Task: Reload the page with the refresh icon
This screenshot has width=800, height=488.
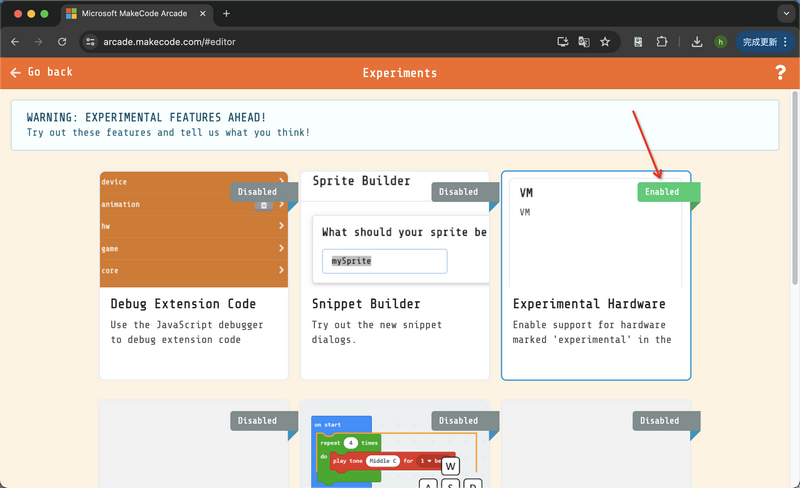Action: [62, 42]
